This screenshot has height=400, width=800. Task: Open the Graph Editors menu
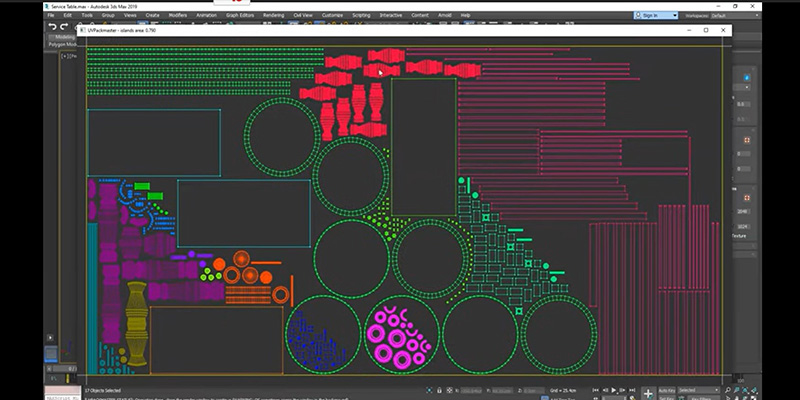(240, 15)
